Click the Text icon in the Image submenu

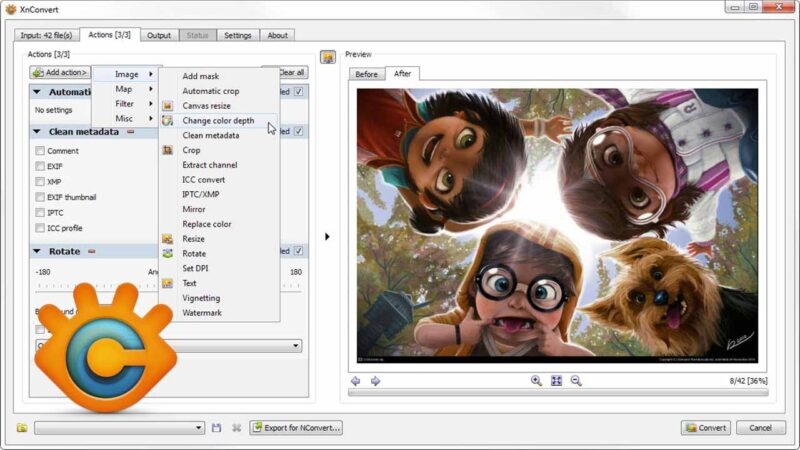click(x=167, y=283)
